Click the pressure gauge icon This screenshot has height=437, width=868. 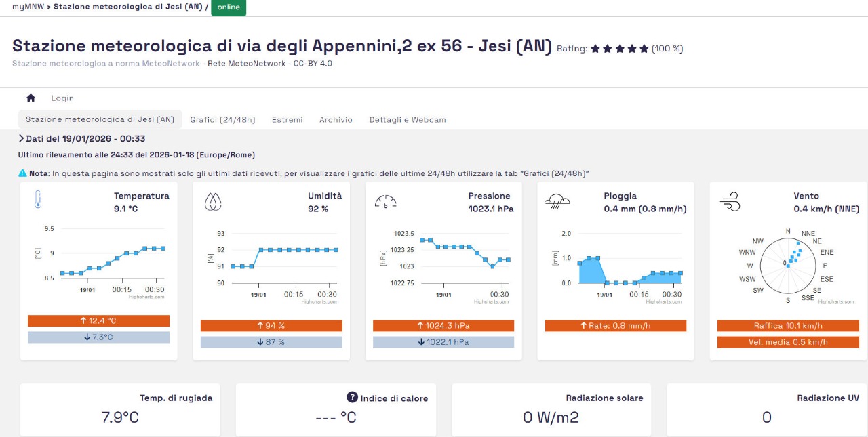(385, 201)
